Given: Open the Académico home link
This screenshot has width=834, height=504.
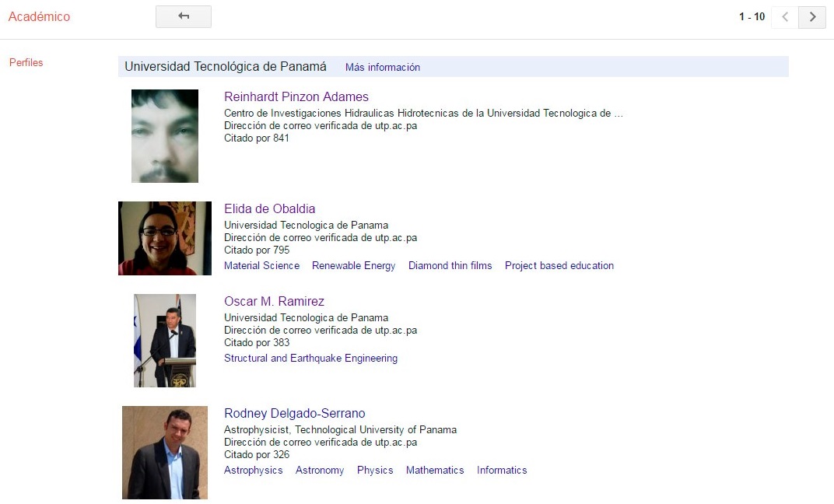Looking at the screenshot, I should 40,17.
